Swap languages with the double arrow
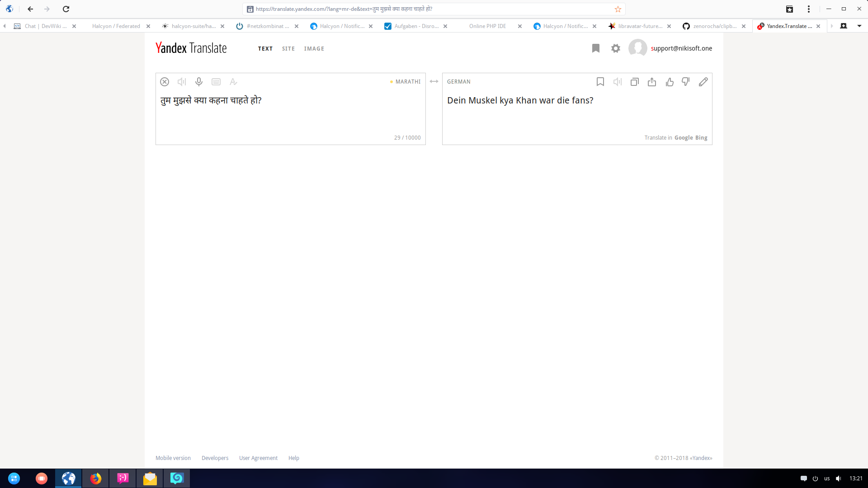This screenshot has width=868, height=488. pos(434,81)
